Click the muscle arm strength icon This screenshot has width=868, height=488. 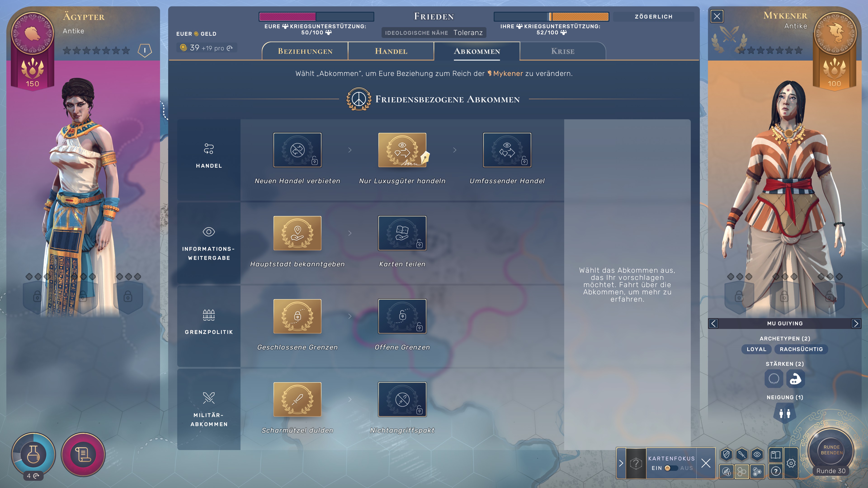coord(796,379)
